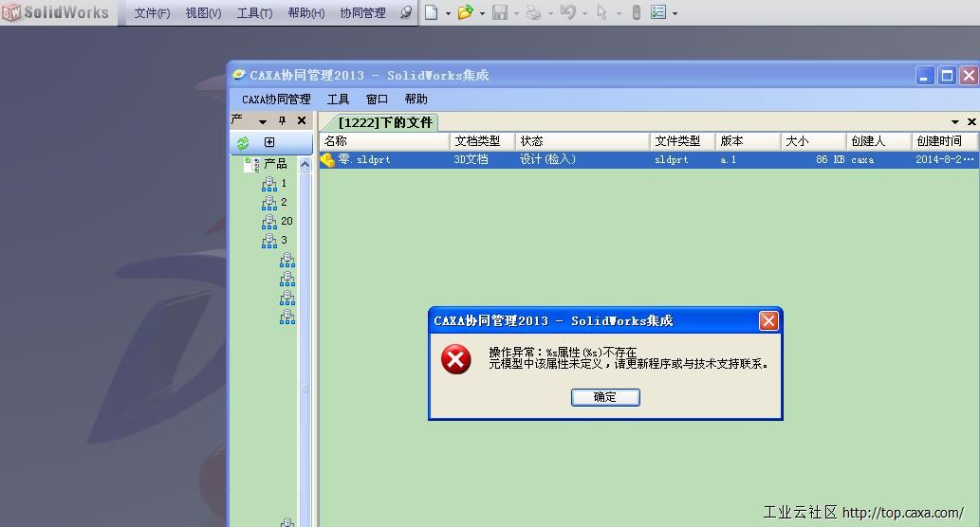Image resolution: width=980 pixels, height=527 pixels.
Task: Click the 3D文档 document type cell
Action: [x=471, y=159]
